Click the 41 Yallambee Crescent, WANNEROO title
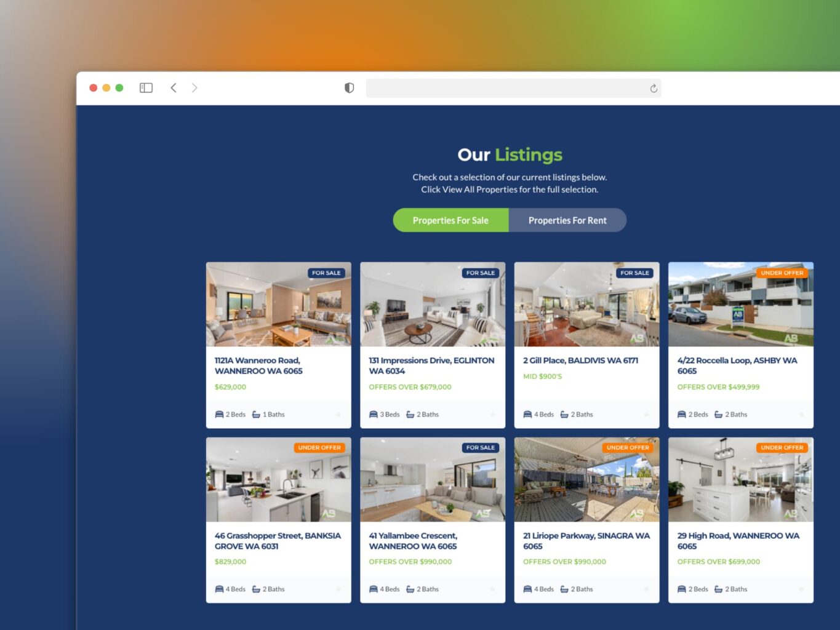The height and width of the screenshot is (630, 840). coord(413,541)
